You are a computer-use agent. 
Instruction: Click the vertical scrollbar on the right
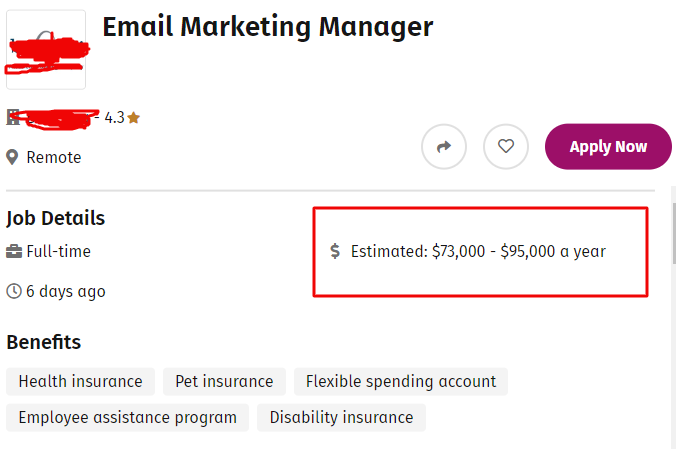tap(673, 233)
